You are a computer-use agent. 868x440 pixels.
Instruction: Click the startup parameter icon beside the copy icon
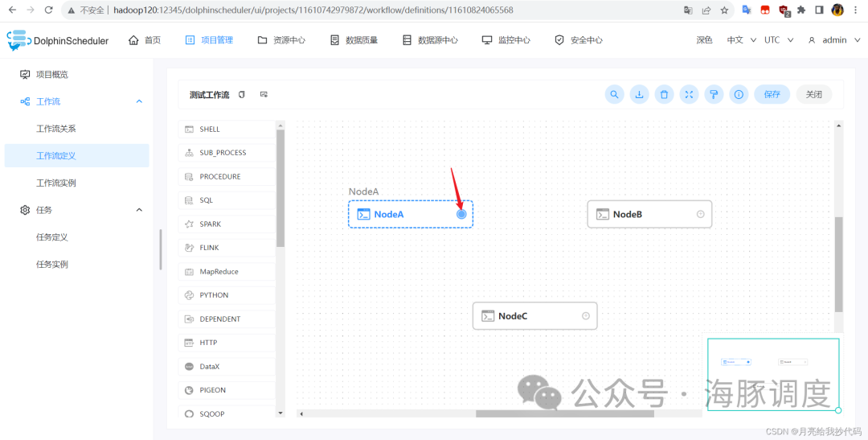click(x=264, y=95)
